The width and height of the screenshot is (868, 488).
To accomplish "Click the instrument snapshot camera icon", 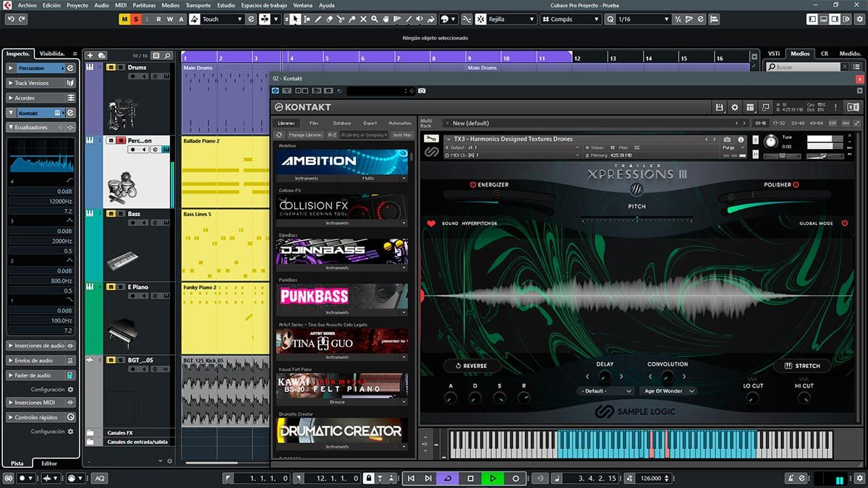I will pyautogui.click(x=727, y=140).
